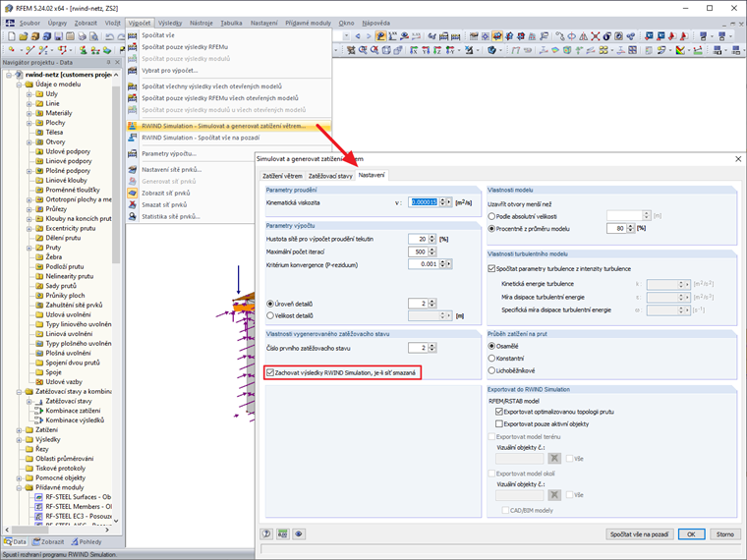This screenshot has width=747, height=560.
Task: Select Velikost detailů radio button
Action: (270, 315)
